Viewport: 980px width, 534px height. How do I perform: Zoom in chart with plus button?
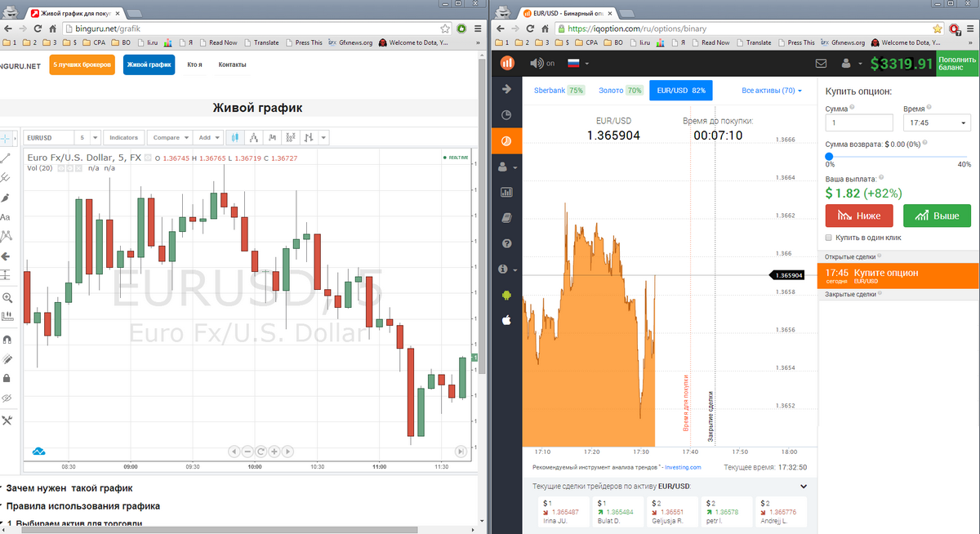(274, 451)
